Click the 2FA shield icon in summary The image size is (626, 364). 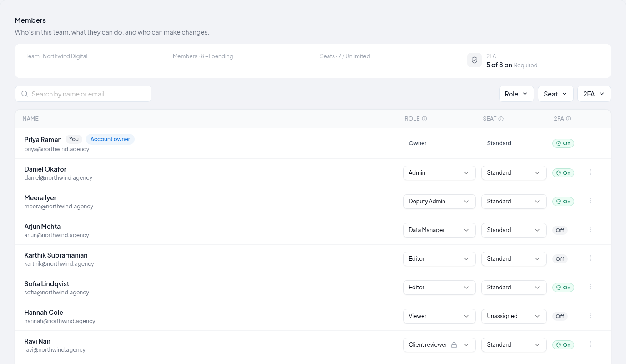click(475, 60)
